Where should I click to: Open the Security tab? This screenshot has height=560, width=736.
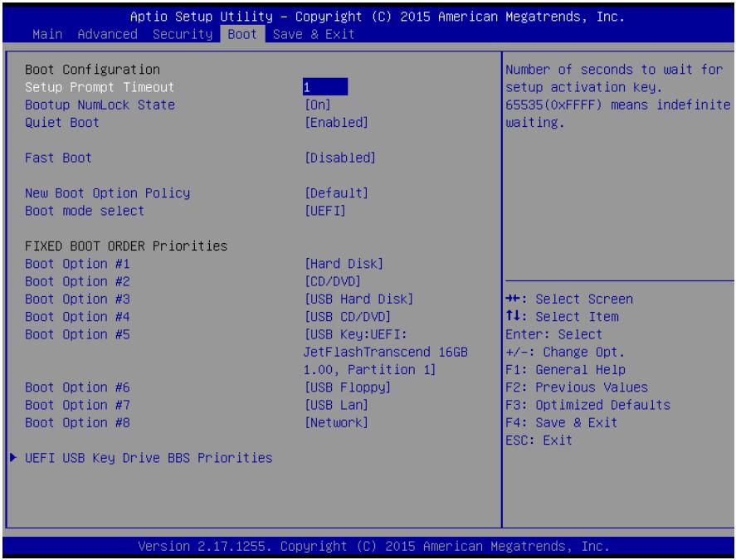[183, 34]
